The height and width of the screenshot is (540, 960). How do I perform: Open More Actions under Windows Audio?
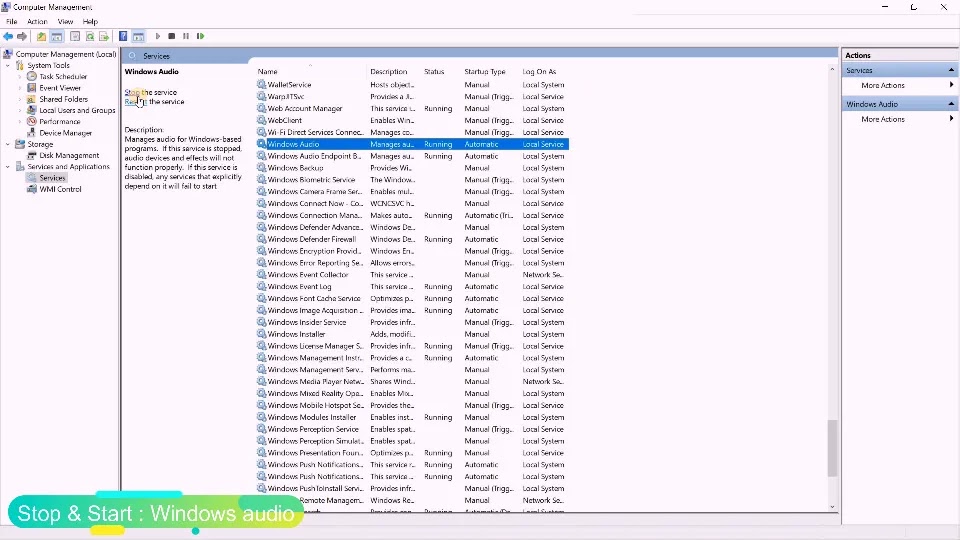(882, 119)
